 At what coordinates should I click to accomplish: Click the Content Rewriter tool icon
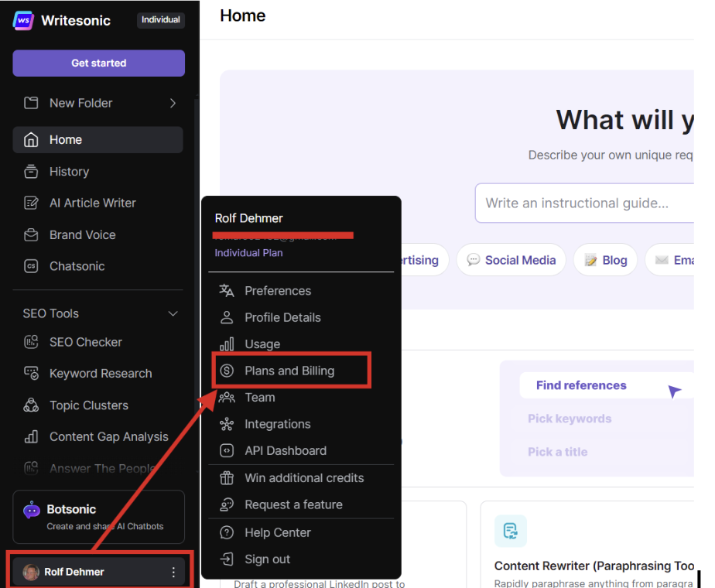pos(510,531)
